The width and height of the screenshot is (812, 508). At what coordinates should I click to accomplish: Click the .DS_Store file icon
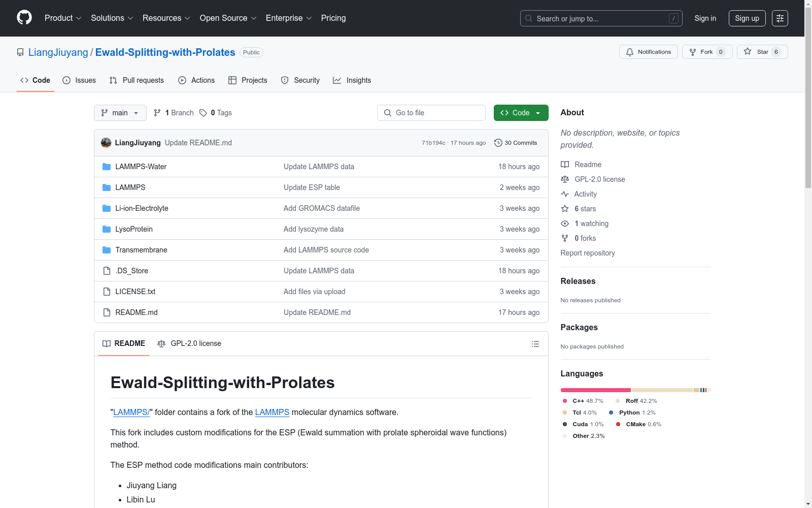[x=107, y=271]
